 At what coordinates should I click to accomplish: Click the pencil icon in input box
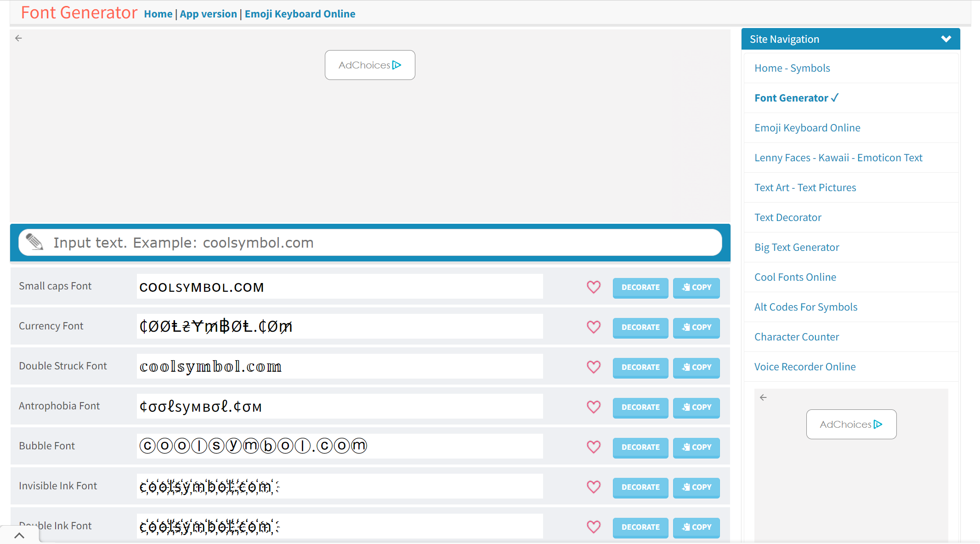click(34, 242)
